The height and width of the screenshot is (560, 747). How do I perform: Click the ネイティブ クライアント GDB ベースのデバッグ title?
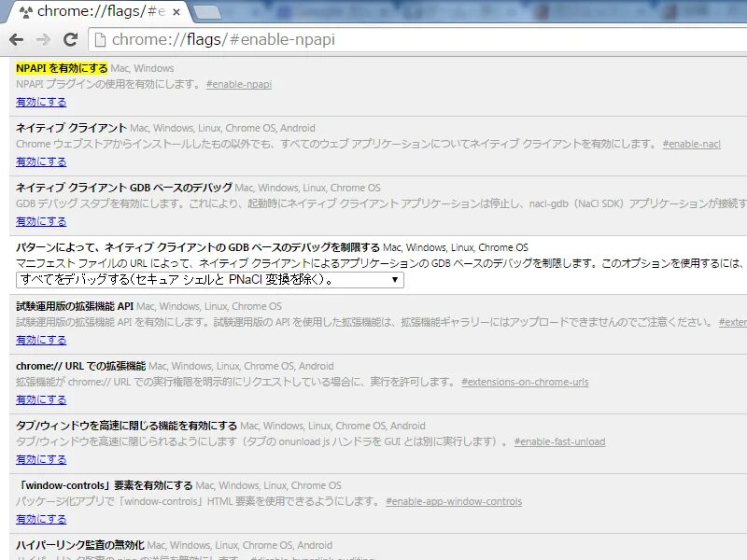coord(124,188)
